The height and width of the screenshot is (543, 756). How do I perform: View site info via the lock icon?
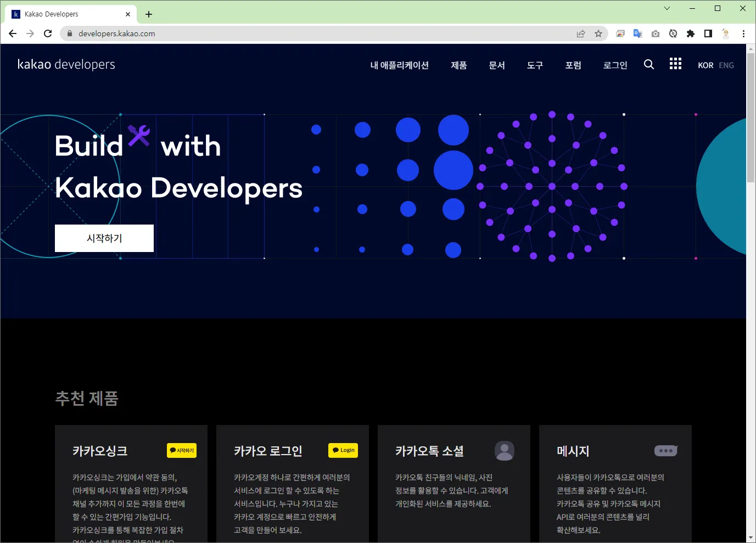click(x=70, y=33)
